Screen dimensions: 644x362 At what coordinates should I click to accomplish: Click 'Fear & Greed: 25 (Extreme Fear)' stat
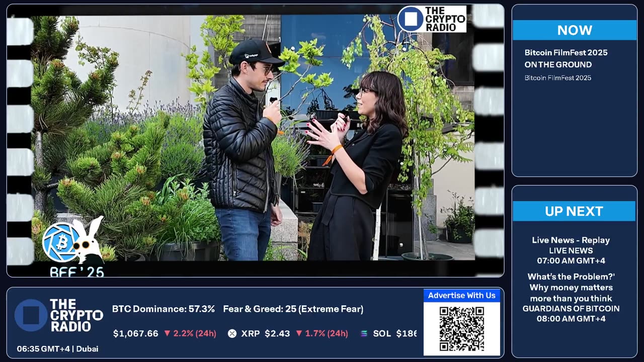[293, 309]
